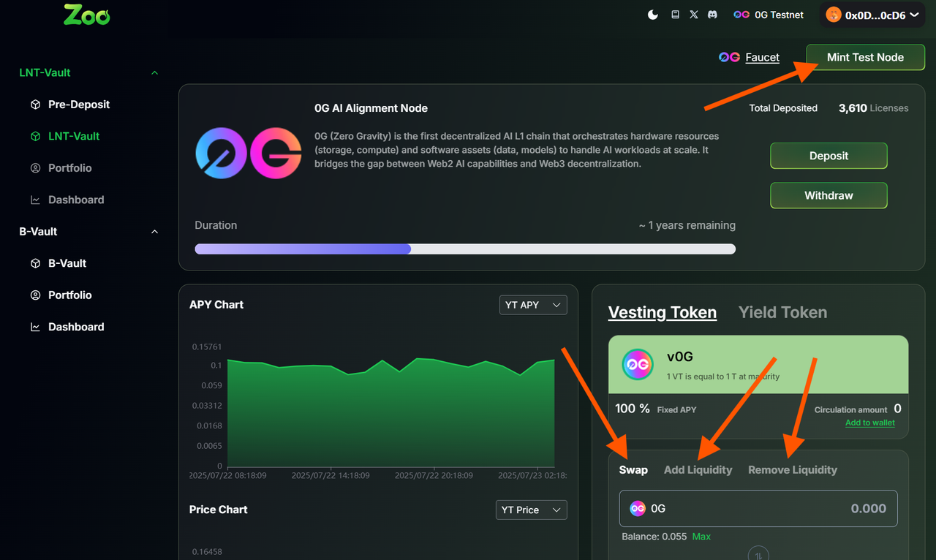936x560 pixels.
Task: Click the 0G token icon in swap input
Action: (x=638, y=509)
